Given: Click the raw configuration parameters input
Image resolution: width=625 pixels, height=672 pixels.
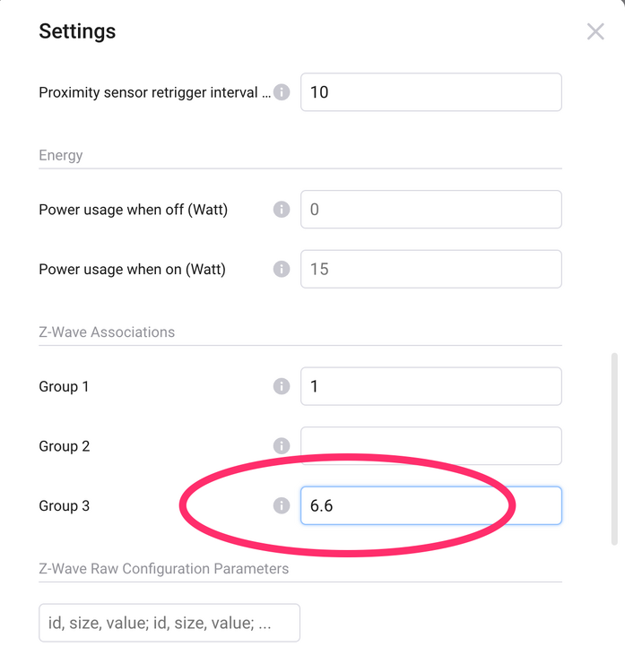Looking at the screenshot, I should pos(169,623).
